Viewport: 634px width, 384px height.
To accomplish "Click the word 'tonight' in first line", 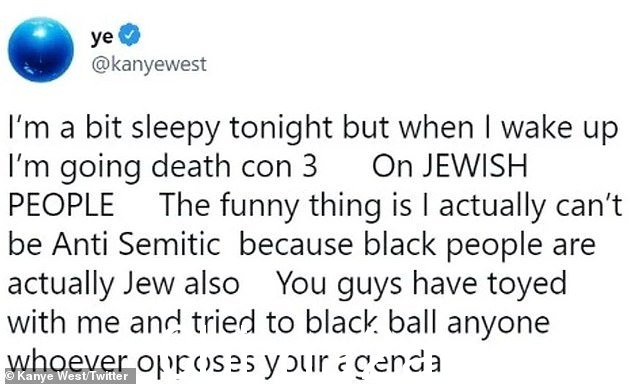I will tap(281, 129).
